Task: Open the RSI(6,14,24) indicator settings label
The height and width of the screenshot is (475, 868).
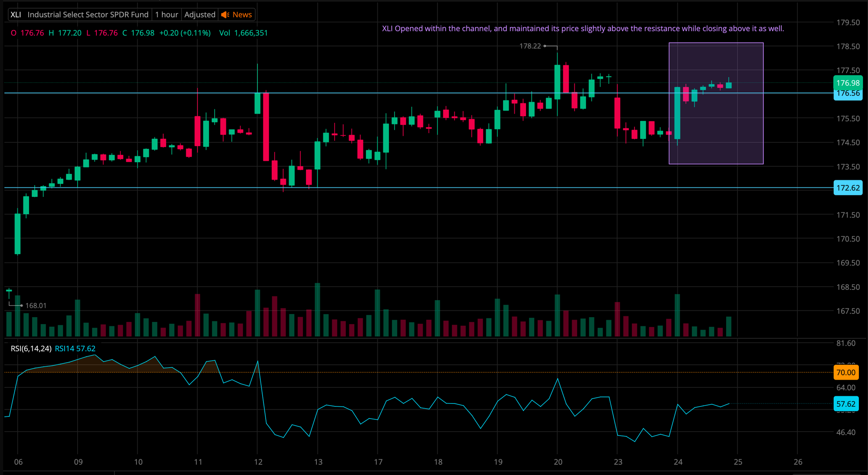Action: click(31, 349)
